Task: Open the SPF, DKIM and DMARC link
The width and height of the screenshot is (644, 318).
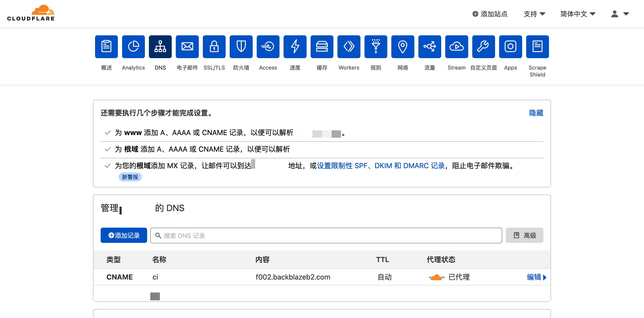Action: [x=381, y=165]
